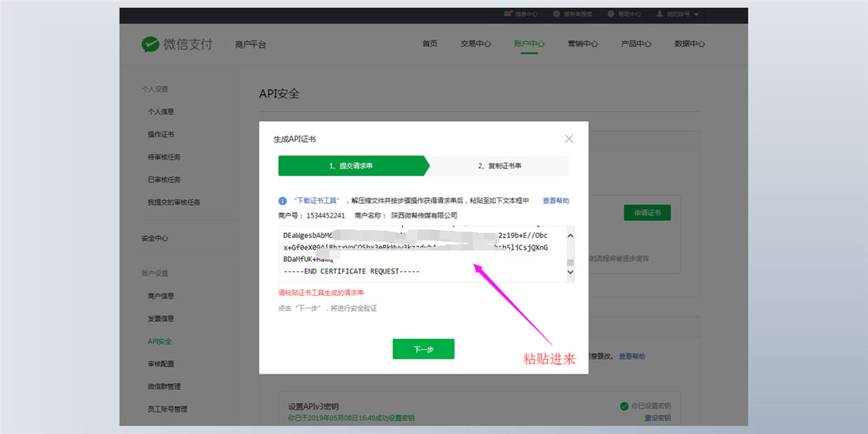Click the 下一步 button

pos(423,349)
